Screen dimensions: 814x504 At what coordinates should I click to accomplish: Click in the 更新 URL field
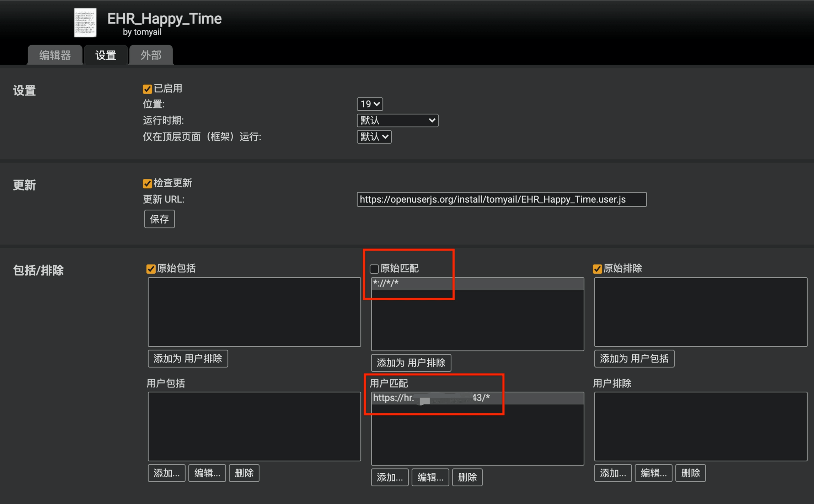501,199
